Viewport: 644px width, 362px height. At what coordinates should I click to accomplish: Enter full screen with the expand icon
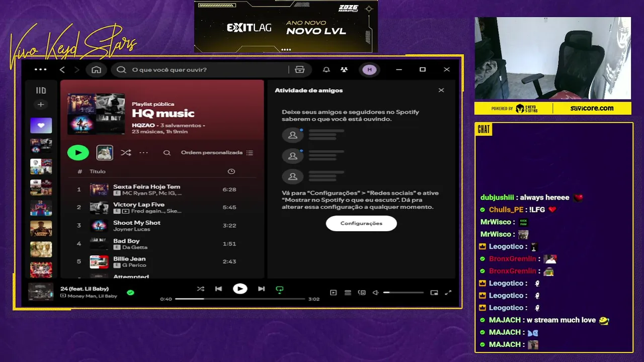click(448, 293)
